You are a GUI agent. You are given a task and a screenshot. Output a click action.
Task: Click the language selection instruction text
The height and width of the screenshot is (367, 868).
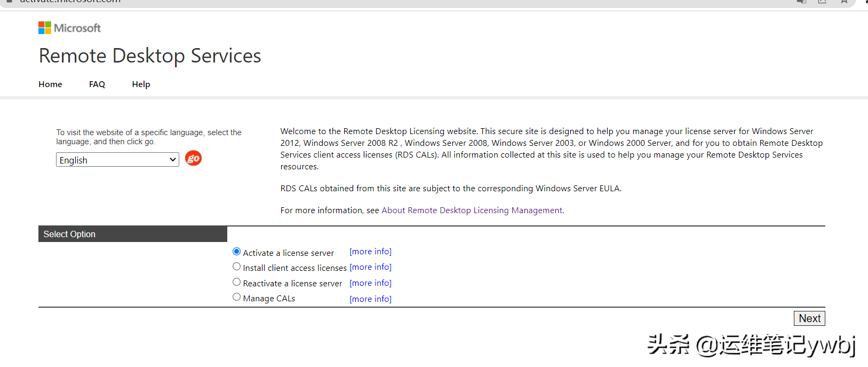(149, 137)
